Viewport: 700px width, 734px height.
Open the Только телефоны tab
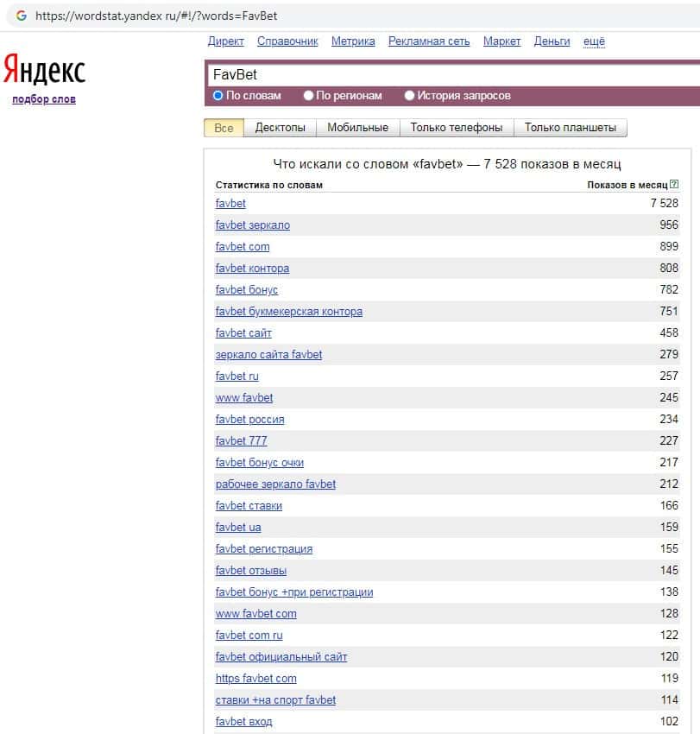pos(456,128)
